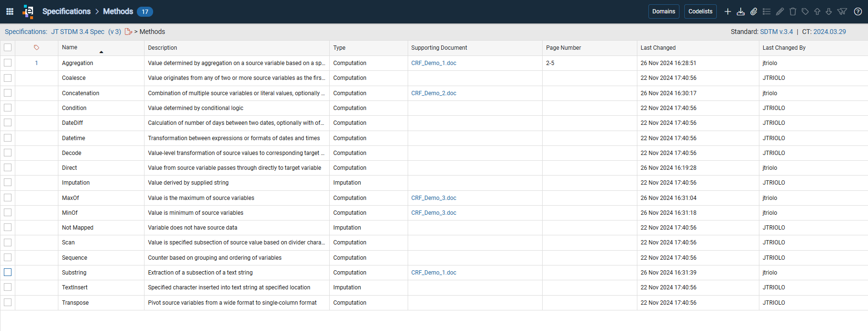868x331 pixels.
Task: Click the Specifications: link in sub-header
Action: coord(26,32)
